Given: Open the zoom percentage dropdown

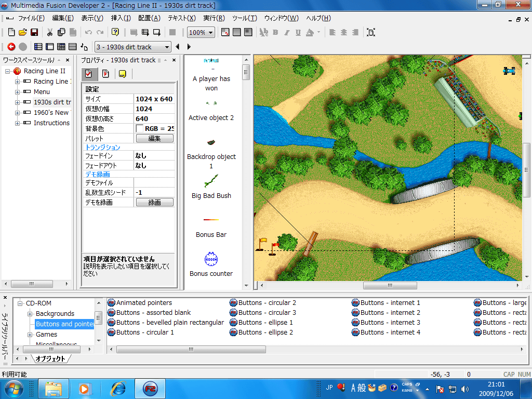Looking at the screenshot, I should point(211,33).
